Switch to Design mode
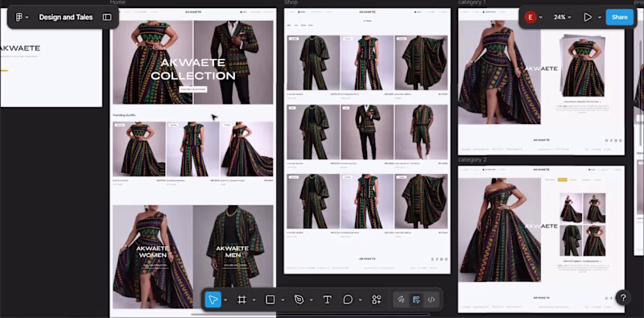644x318 pixels. point(416,299)
